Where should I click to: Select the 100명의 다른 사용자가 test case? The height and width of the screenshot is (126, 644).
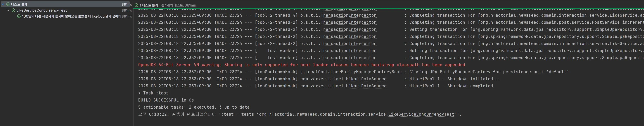(71, 16)
